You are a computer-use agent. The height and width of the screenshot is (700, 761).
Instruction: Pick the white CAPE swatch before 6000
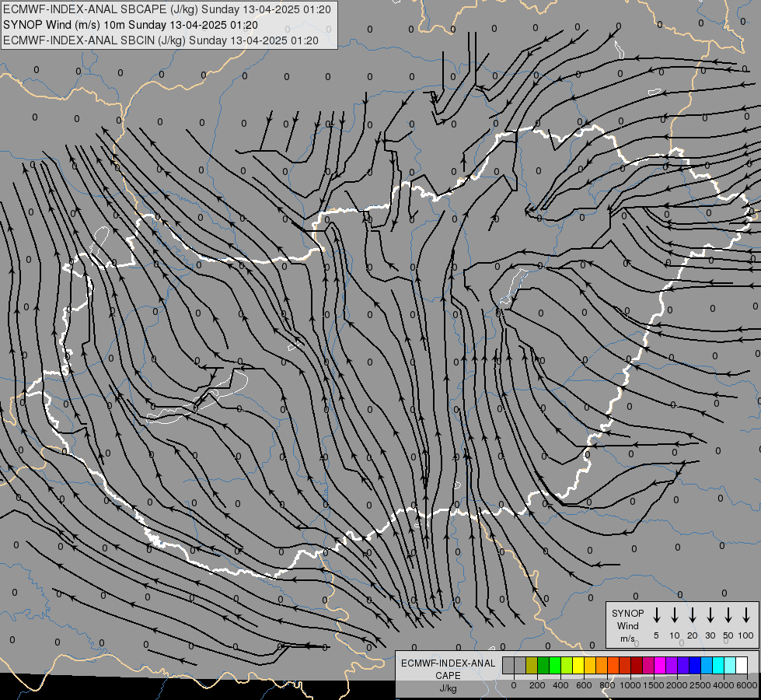click(742, 665)
